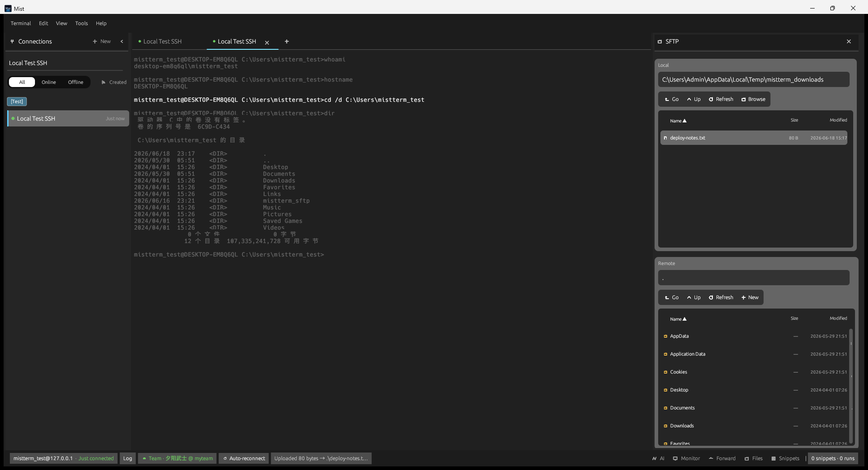Create New remote item
The height and width of the screenshot is (470, 868).
click(x=750, y=297)
